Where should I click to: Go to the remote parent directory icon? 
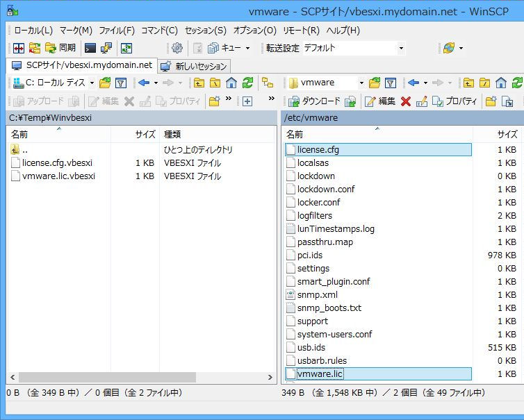point(468,83)
